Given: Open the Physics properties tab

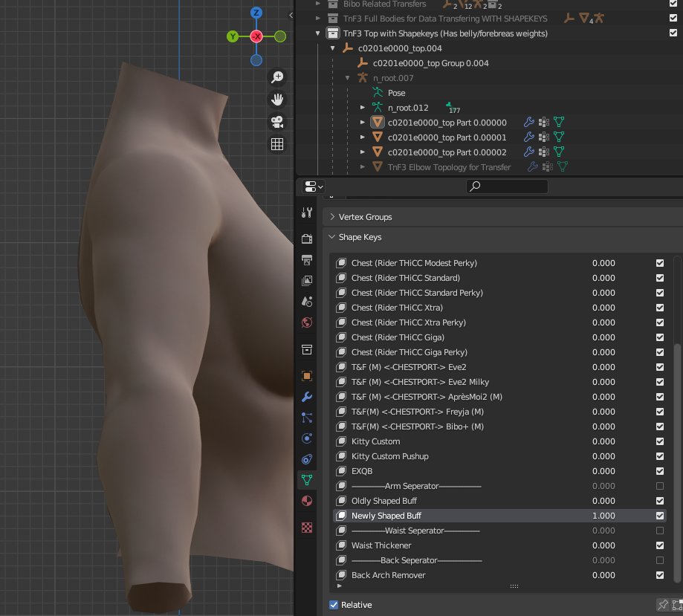Looking at the screenshot, I should pos(307,438).
